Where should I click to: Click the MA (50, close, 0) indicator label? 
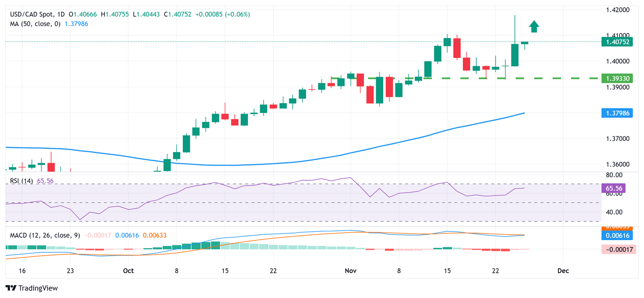coord(35,24)
